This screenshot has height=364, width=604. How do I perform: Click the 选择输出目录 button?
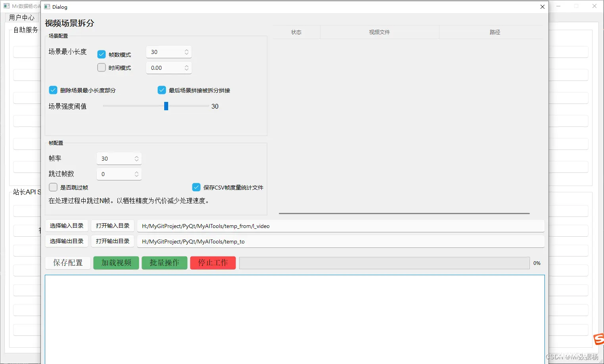tap(67, 241)
